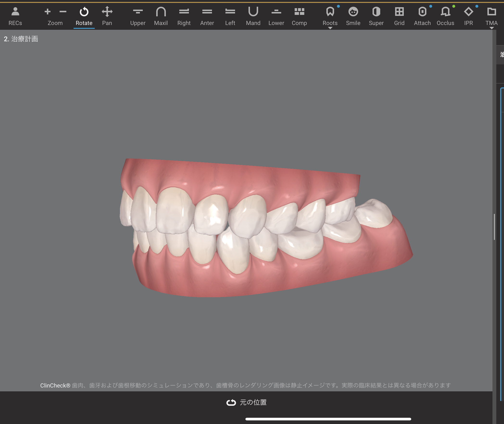Show Maxillary occlusal view

pyautogui.click(x=161, y=16)
